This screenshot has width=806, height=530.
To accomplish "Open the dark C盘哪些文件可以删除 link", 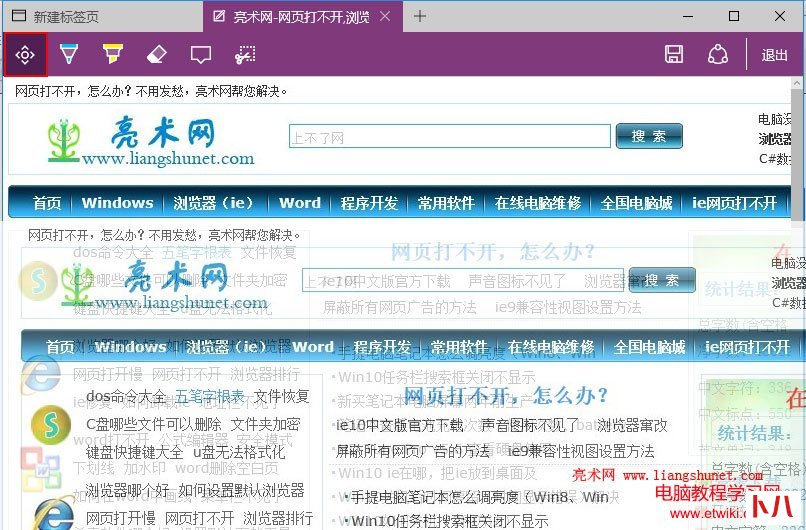I will point(153,425).
